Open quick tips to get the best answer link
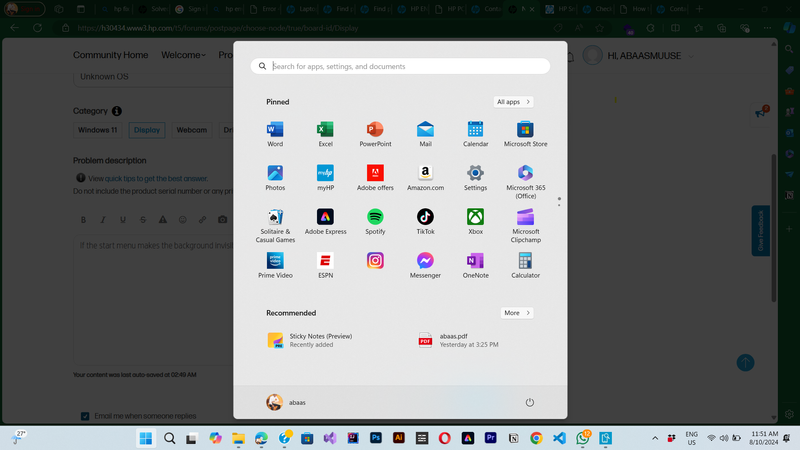Viewport: 800px width, 450px height. (x=156, y=179)
